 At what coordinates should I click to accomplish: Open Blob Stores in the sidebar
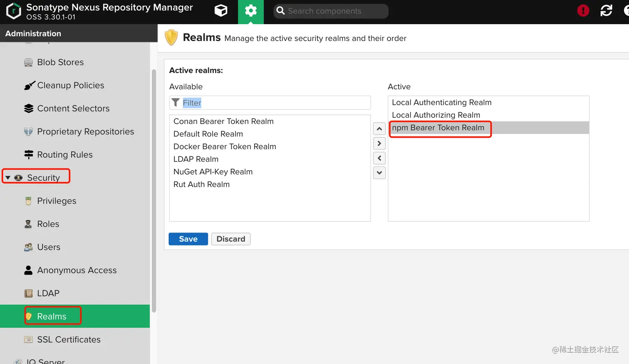(60, 62)
